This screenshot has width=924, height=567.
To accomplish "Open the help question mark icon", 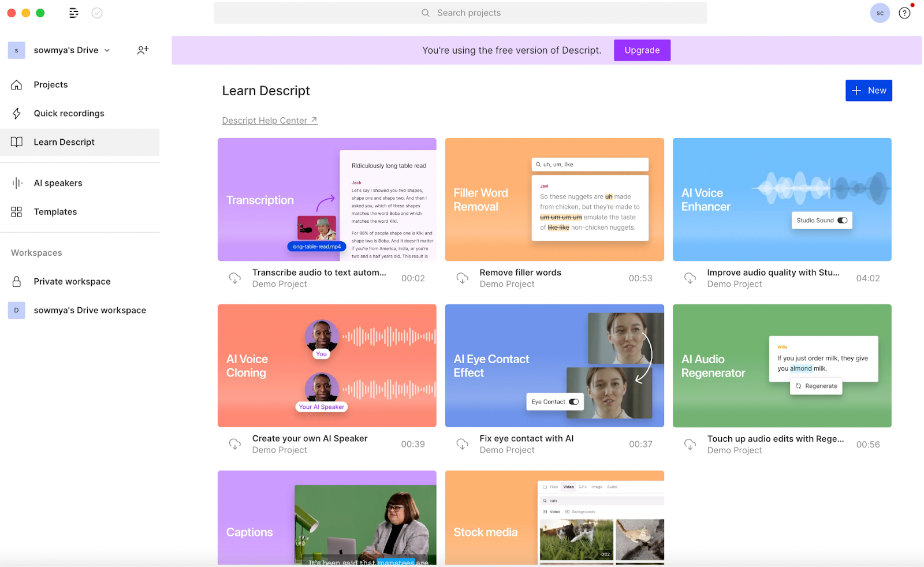I will pos(904,13).
